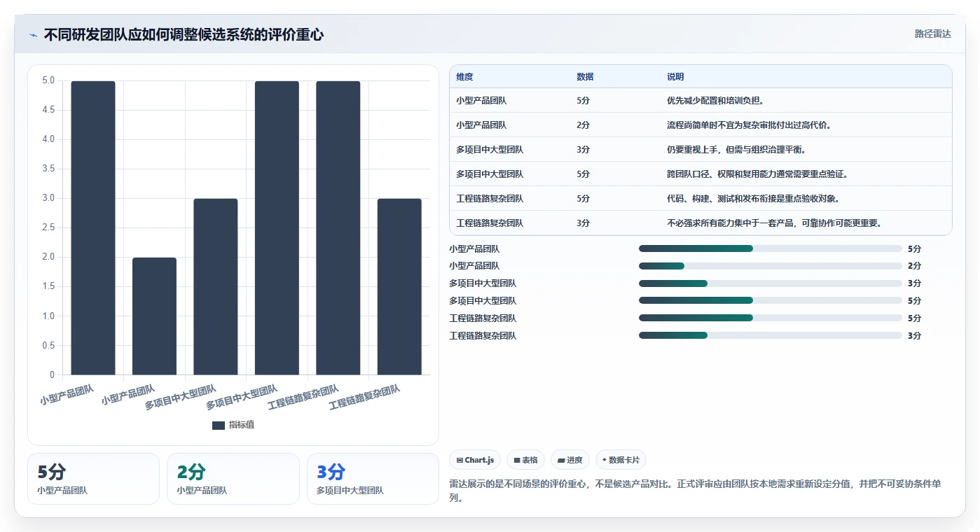Toggle the 指标值 legend color swatch
Image resolution: width=980 pixels, height=532 pixels.
coord(219,425)
